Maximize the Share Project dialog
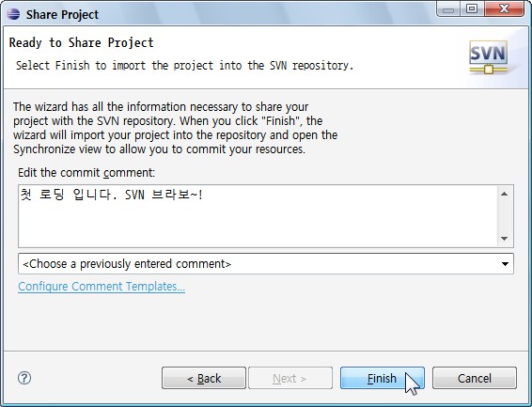Viewport: 532px width, 407px height. pyautogui.click(x=472, y=8)
